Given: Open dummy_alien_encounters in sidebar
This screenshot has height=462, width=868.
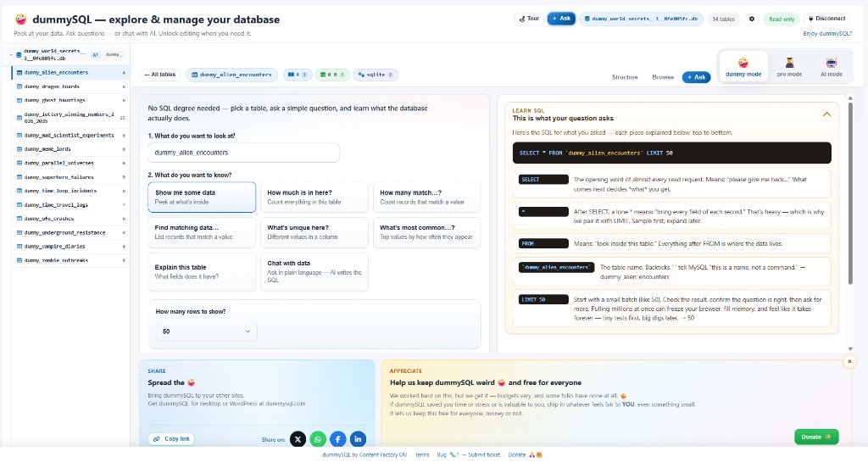Looking at the screenshot, I should (x=70, y=73).
